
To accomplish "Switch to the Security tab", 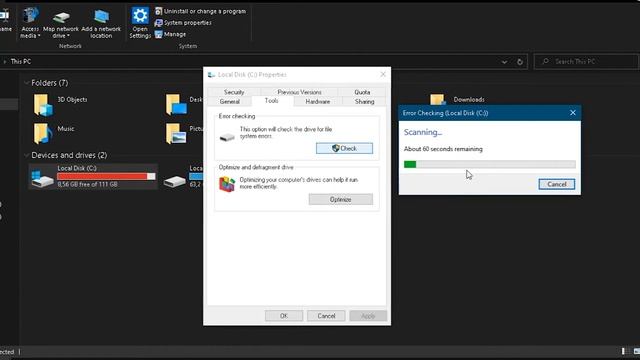I will (234, 92).
